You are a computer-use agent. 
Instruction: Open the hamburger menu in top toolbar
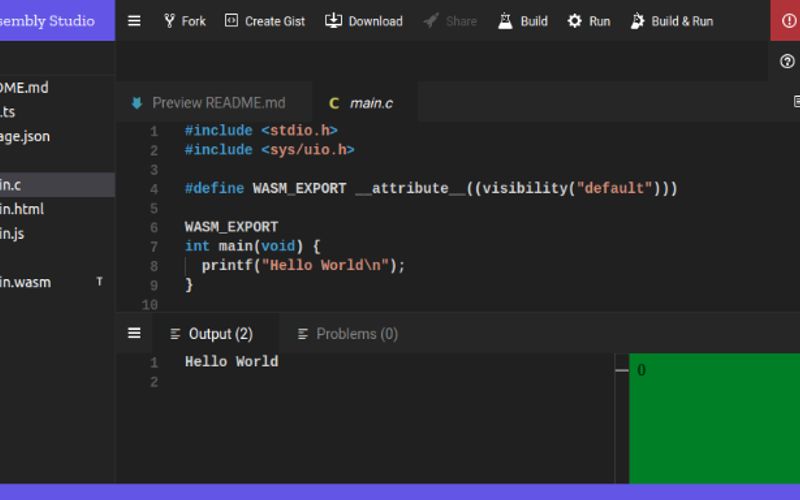(134, 21)
